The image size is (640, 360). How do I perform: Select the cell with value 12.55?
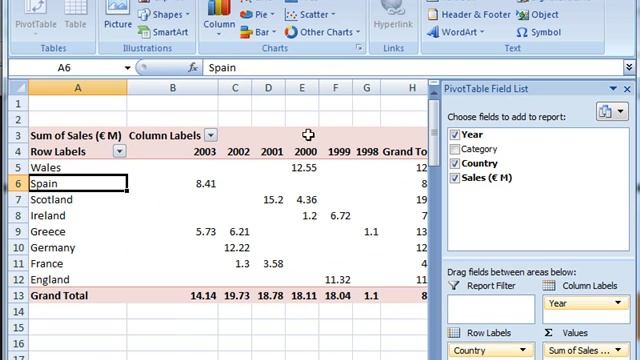coord(302,168)
